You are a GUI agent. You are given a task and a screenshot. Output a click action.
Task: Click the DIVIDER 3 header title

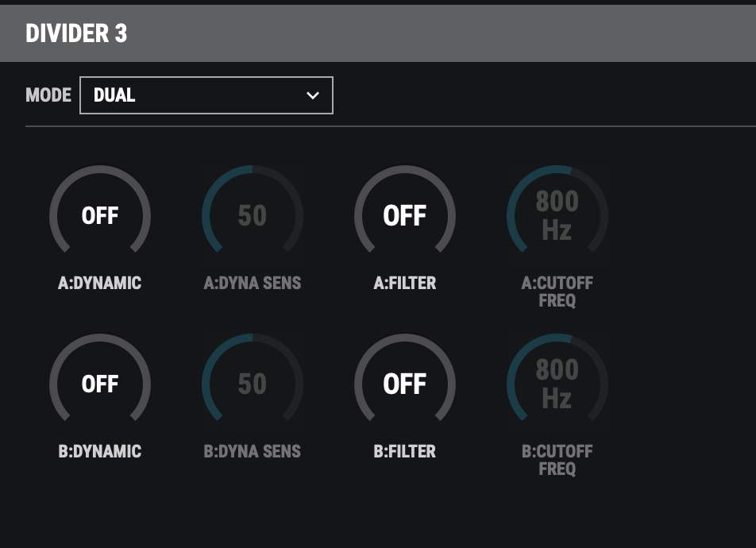pyautogui.click(x=76, y=34)
